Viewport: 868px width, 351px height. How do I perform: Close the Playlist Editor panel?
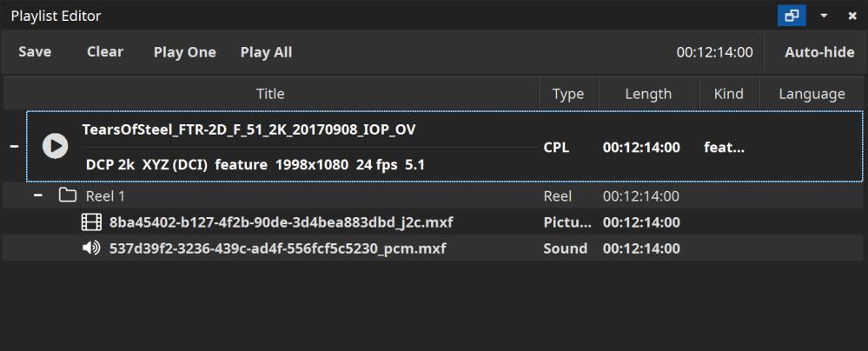[x=851, y=17]
